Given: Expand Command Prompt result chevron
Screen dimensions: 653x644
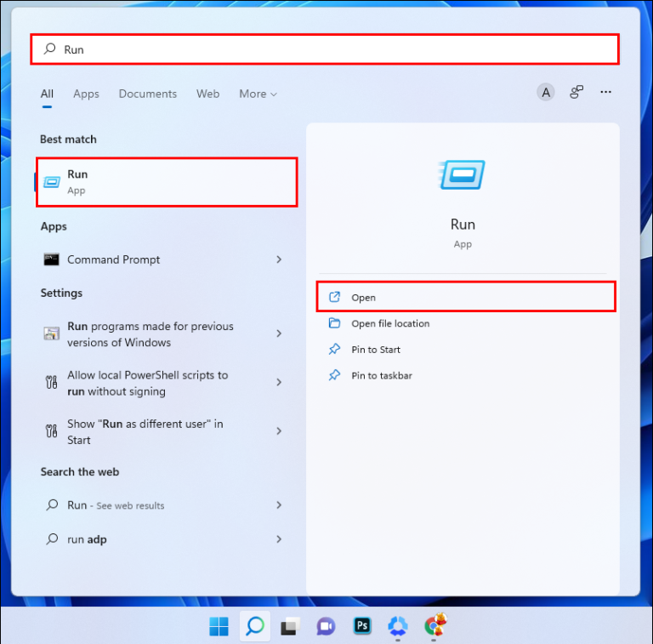Looking at the screenshot, I should tap(279, 259).
